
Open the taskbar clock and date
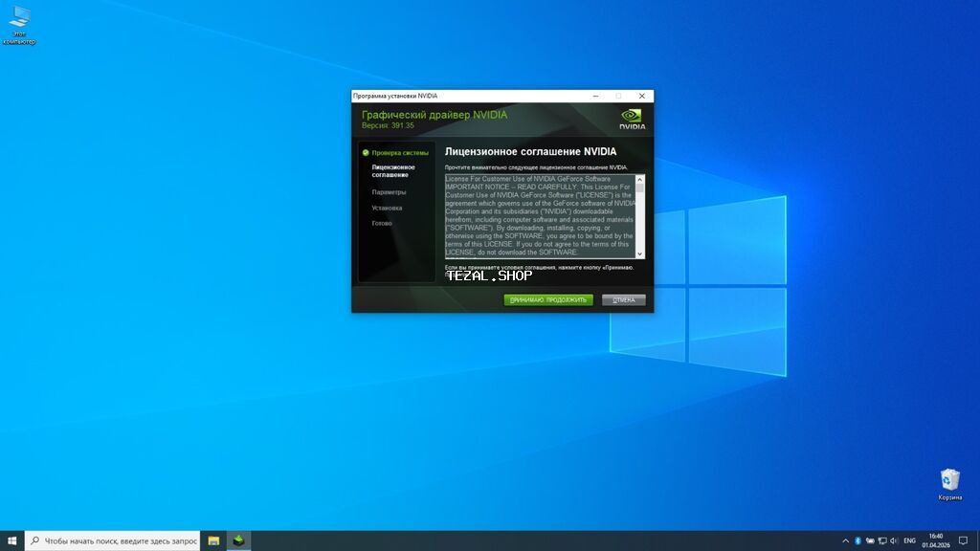[x=935, y=540]
